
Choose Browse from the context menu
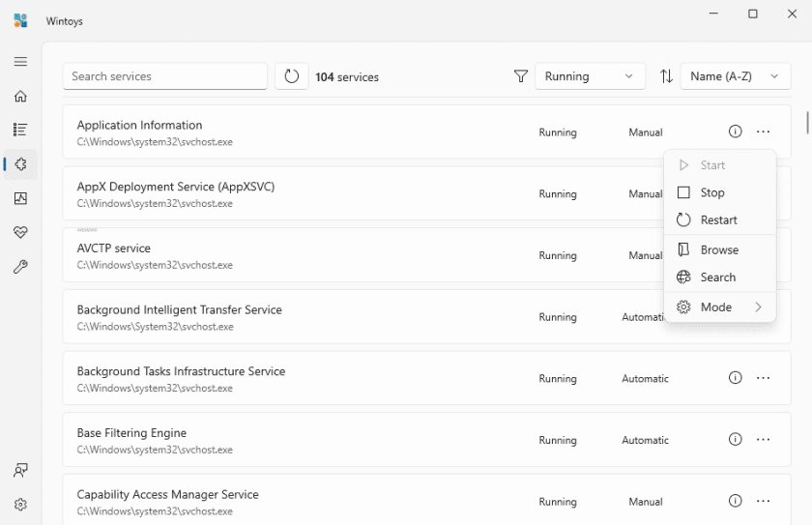click(x=720, y=250)
